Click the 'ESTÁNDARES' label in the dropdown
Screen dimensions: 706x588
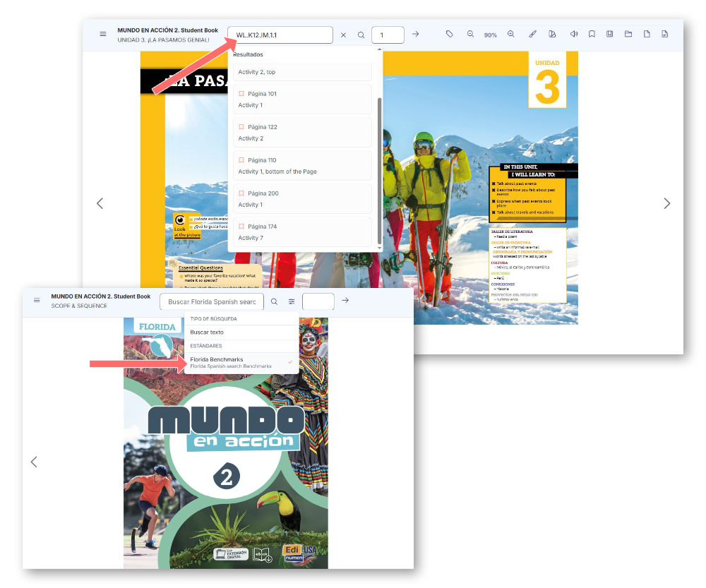click(205, 346)
